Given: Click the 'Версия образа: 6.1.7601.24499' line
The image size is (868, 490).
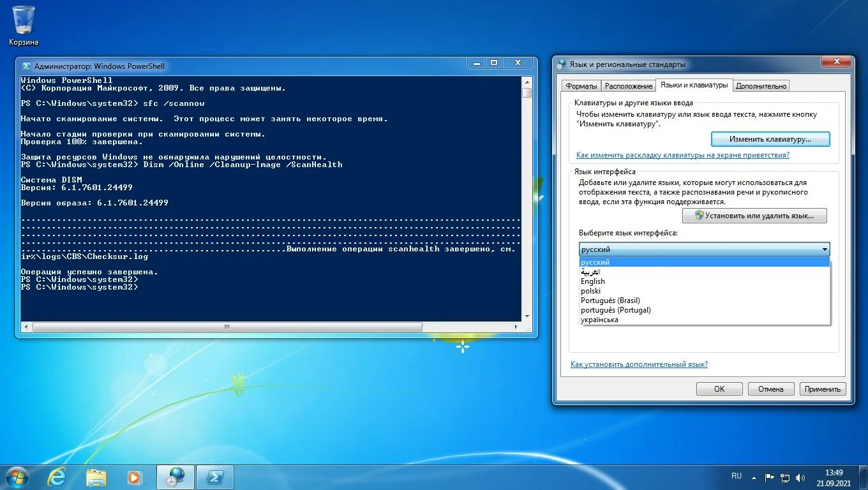Looking at the screenshot, I should click(x=94, y=203).
